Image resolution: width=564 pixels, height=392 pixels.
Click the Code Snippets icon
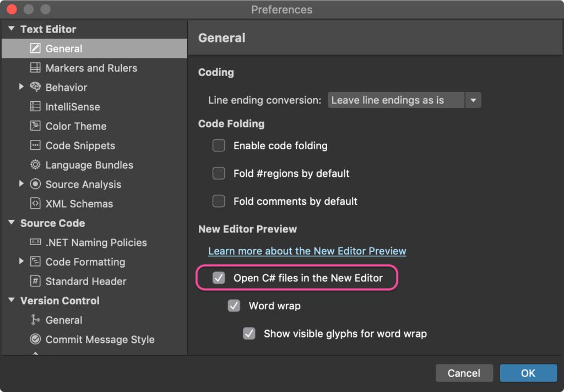(x=35, y=146)
